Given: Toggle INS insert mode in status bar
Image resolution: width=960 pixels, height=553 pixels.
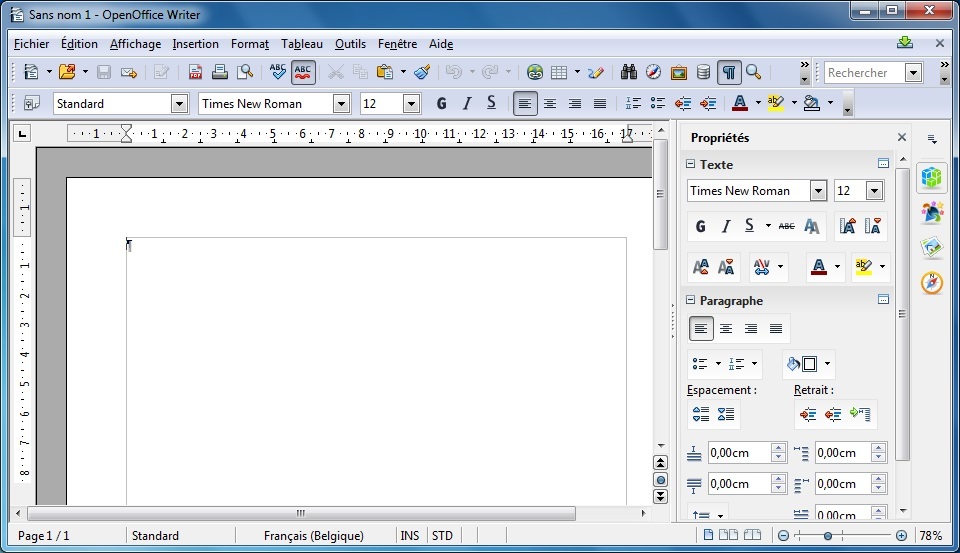Looking at the screenshot, I should [410, 536].
